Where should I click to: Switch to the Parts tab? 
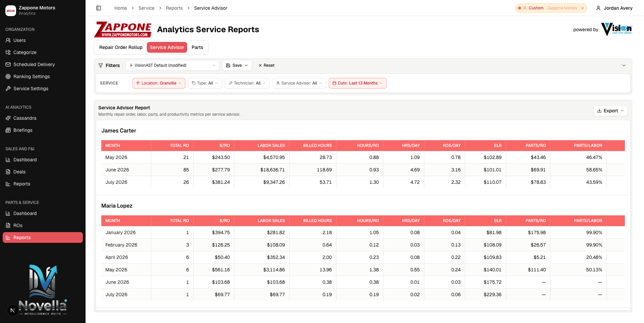198,47
